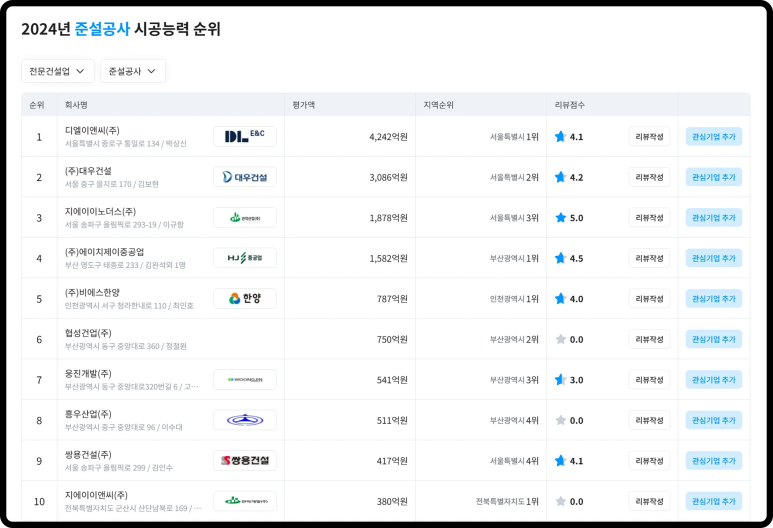The image size is (773, 528).
Task: Click the HJ중공업 logo icon
Action: tap(244, 258)
